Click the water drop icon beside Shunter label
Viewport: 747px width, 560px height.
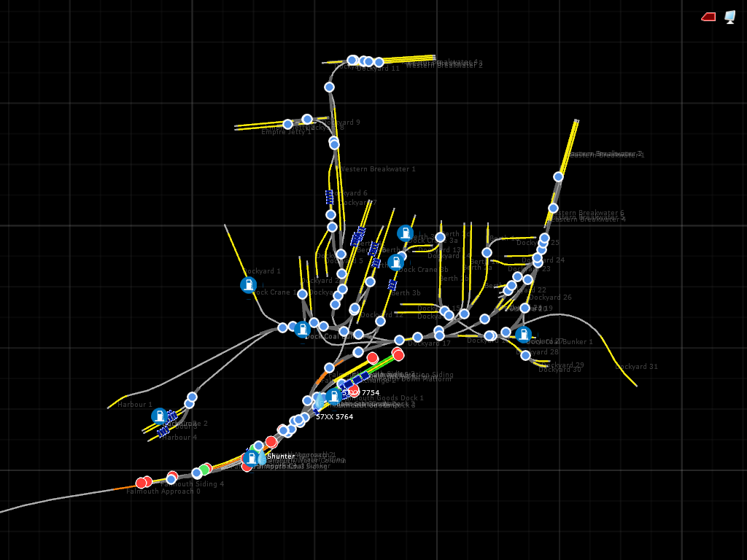pyautogui.click(x=262, y=459)
